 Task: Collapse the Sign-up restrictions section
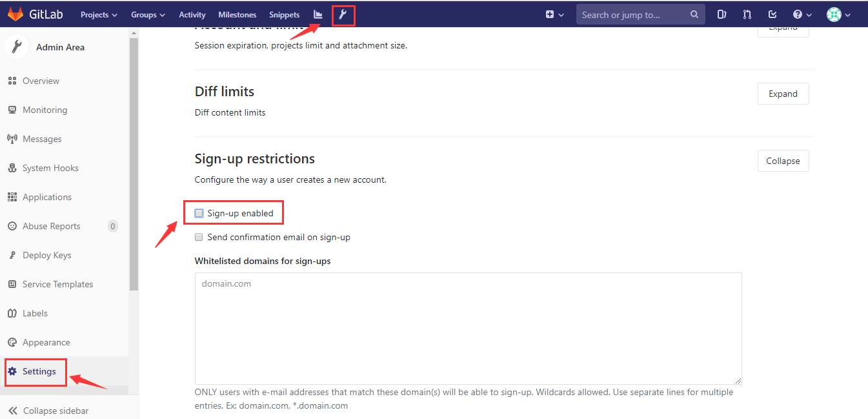[x=783, y=161]
